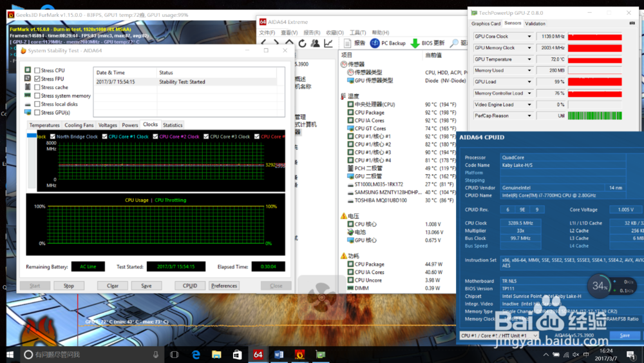Switch to the Statistics tab

tap(173, 125)
